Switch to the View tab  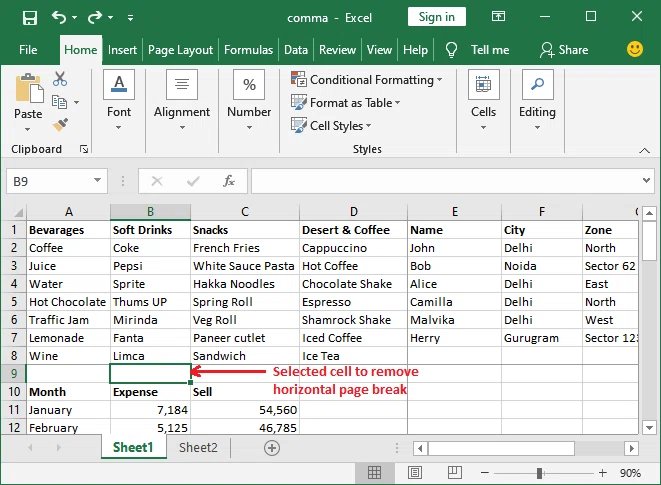[379, 50]
